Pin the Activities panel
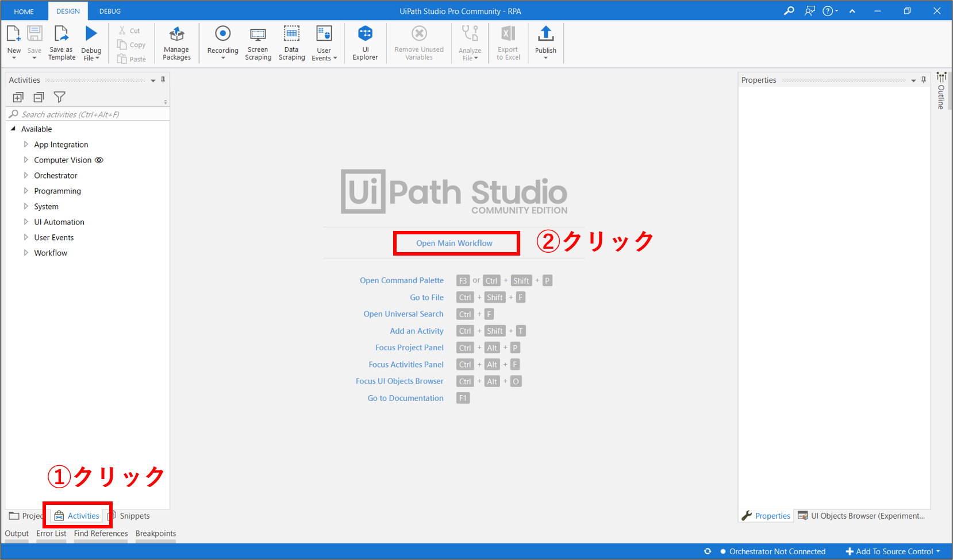953x560 pixels. coord(163,80)
